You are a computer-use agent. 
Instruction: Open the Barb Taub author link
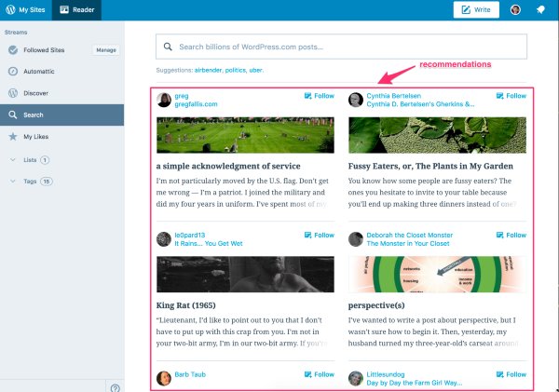(x=190, y=374)
